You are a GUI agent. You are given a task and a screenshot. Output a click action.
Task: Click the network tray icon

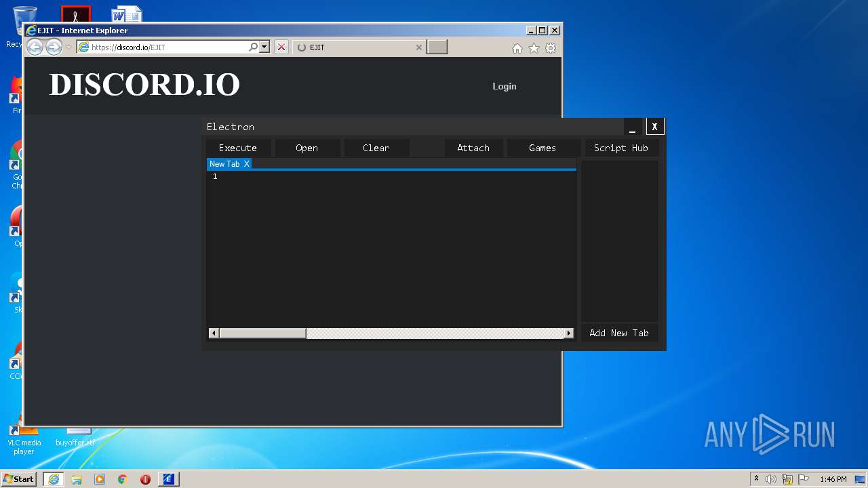click(787, 479)
